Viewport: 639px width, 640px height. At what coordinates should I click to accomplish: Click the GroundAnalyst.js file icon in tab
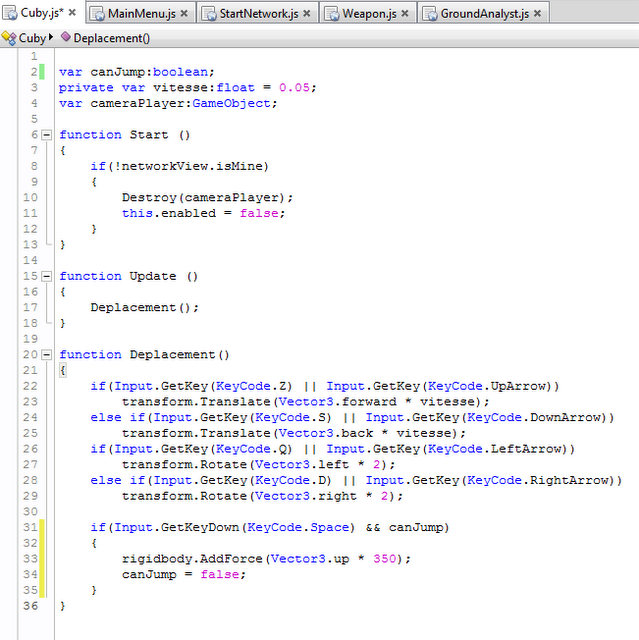click(430, 14)
